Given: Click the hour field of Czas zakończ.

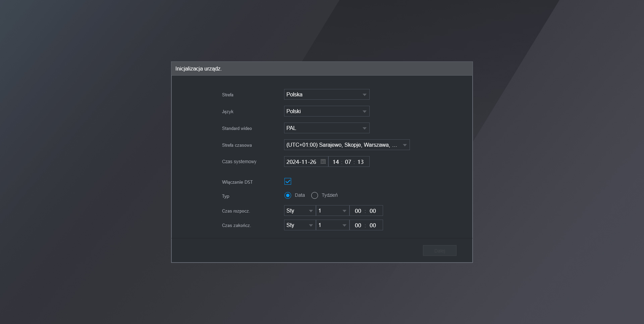Looking at the screenshot, I should pos(358,225).
